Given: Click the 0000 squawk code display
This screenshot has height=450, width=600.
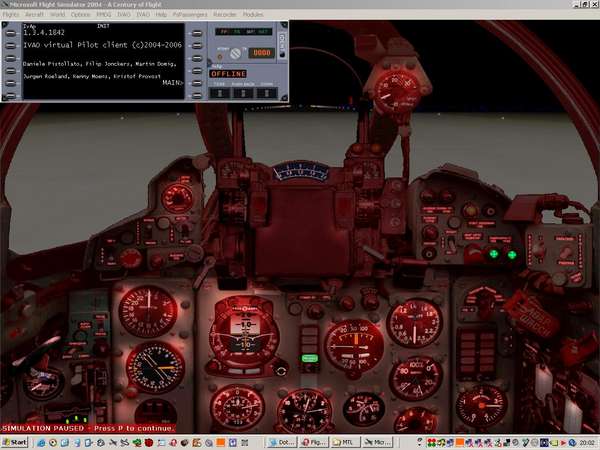Looking at the screenshot, I should pyautogui.click(x=262, y=53).
